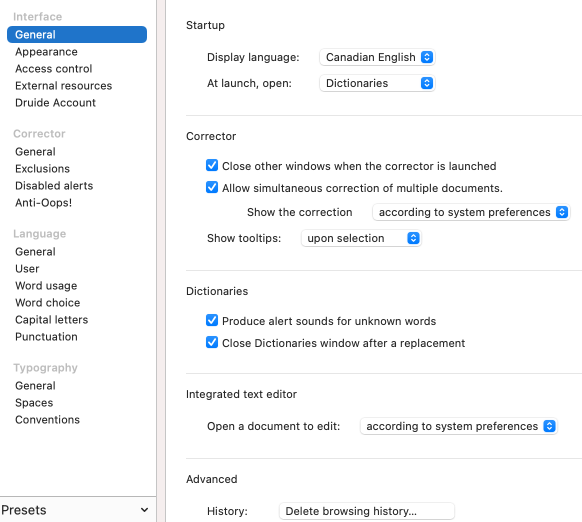582x522 pixels.
Task: Open Access control settings
Action: (x=53, y=69)
